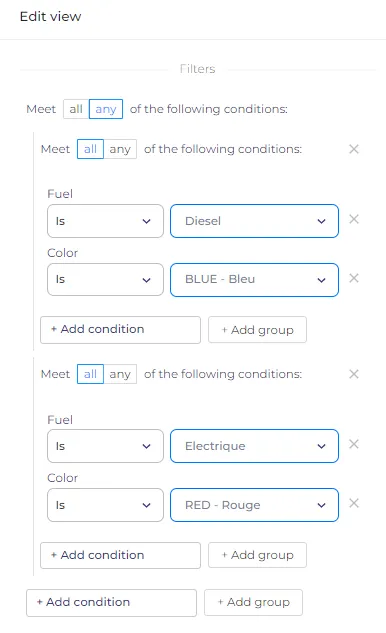Select 'all' in the second group
Image resolution: width=386 pixels, height=633 pixels.
(90, 374)
